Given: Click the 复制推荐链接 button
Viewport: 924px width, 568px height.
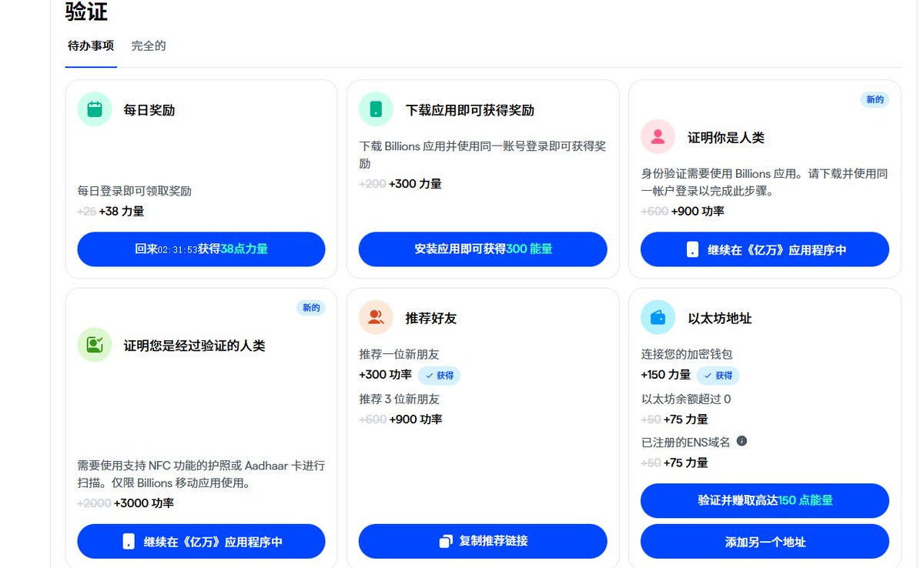Looking at the screenshot, I should [x=483, y=541].
